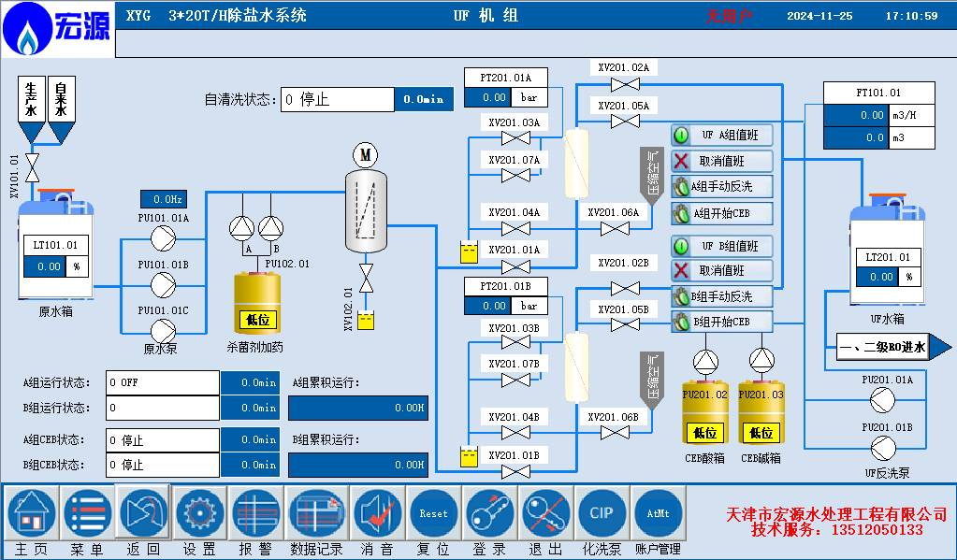Screen dimensions: 957x560
Task: Click valve XV201.05B symbol
Action: tap(625, 325)
